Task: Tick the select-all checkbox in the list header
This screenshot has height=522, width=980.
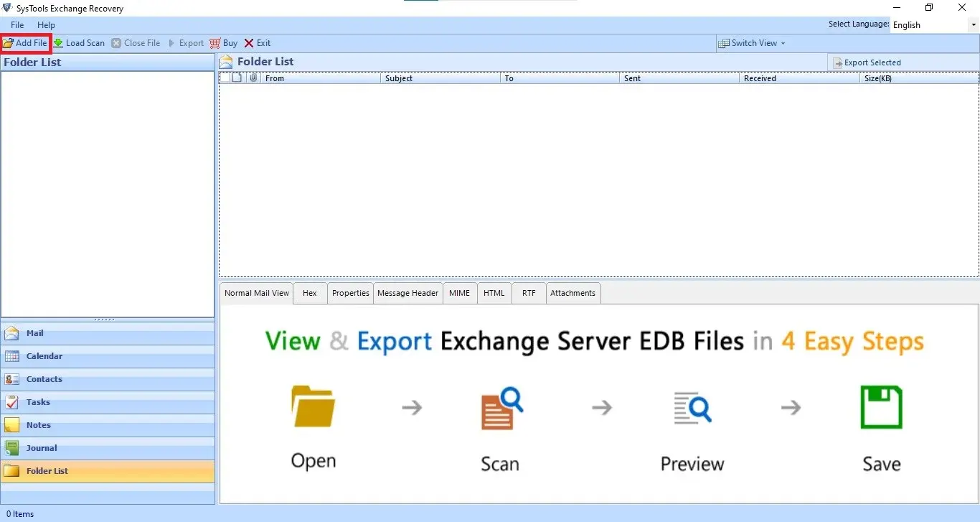Action: click(x=225, y=78)
